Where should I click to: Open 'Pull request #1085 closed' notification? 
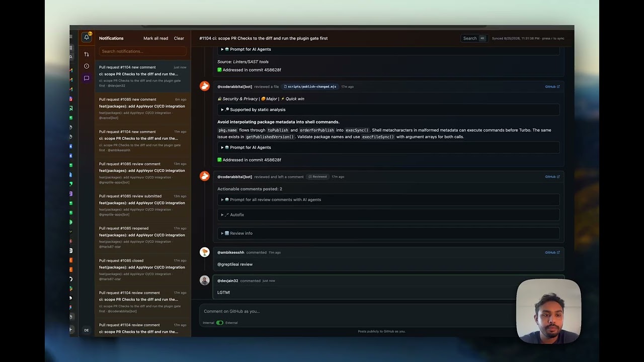click(x=143, y=269)
